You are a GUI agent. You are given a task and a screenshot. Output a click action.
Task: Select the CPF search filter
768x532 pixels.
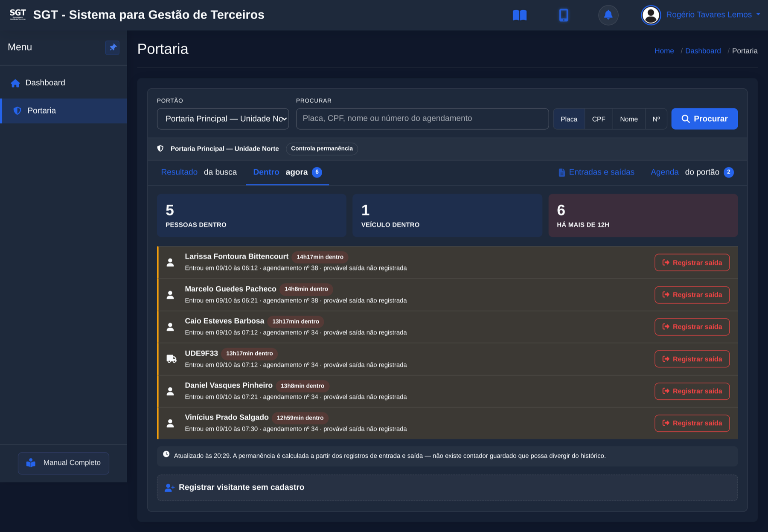(x=599, y=119)
